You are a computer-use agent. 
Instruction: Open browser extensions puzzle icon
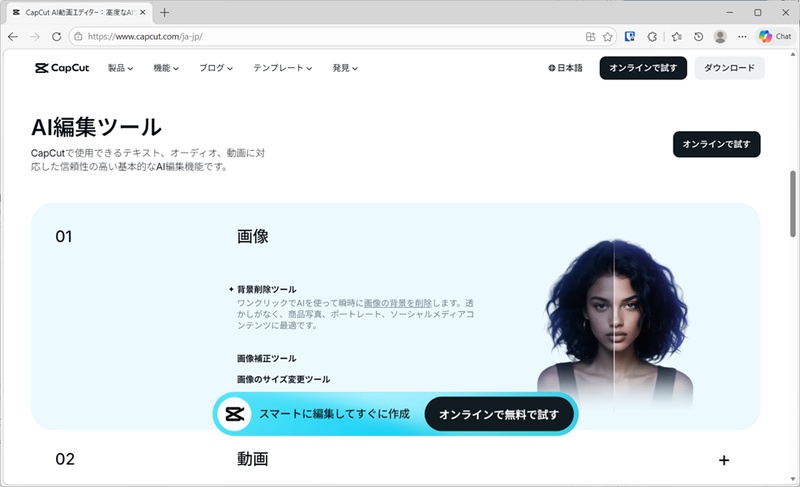pyautogui.click(x=652, y=37)
